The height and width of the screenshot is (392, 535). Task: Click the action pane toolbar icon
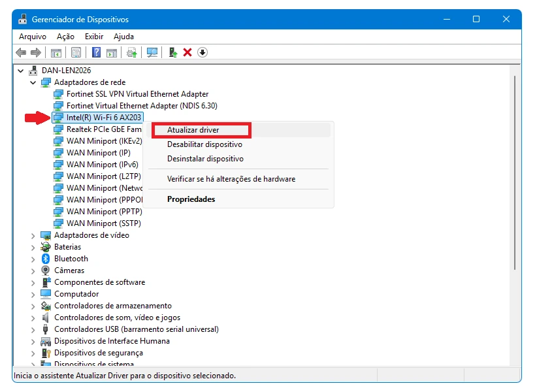[x=112, y=52]
